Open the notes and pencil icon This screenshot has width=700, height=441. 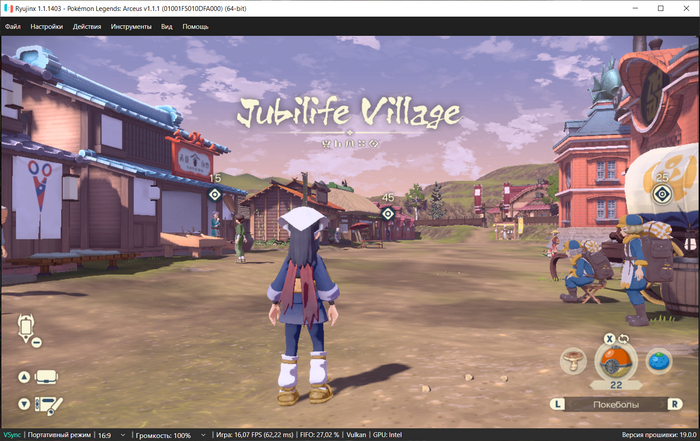[49, 405]
